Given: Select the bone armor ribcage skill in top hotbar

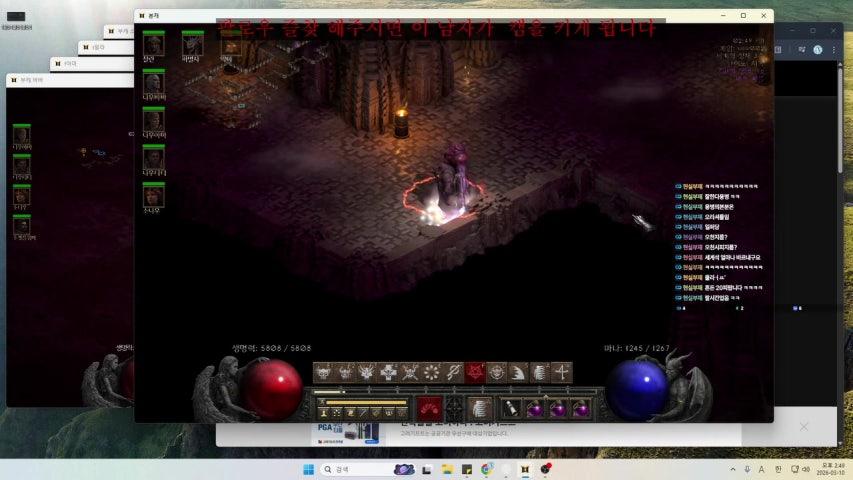Looking at the screenshot, I should click(540, 373).
